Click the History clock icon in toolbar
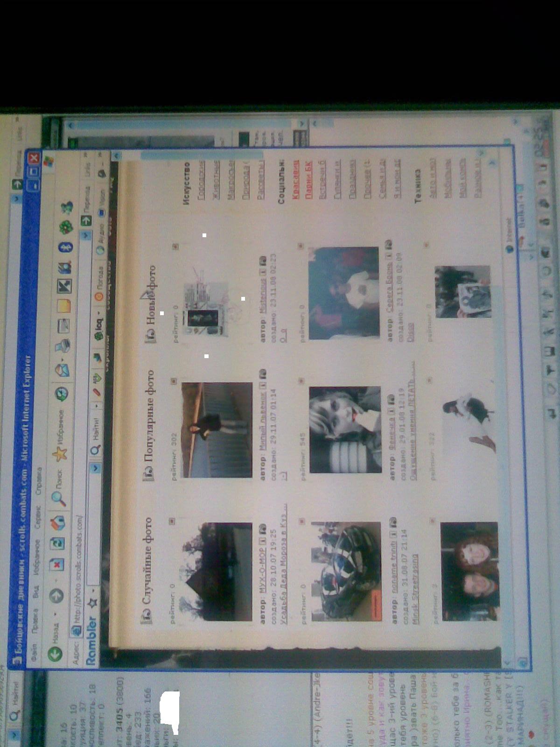The image size is (560, 747). 62,394
